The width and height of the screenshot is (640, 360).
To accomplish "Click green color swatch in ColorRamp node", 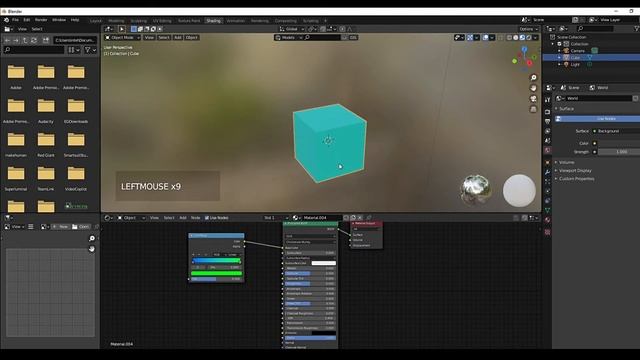I will 216,273.
